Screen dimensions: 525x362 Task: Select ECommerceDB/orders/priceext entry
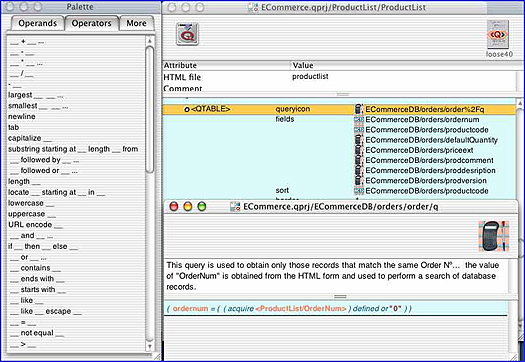click(x=419, y=150)
